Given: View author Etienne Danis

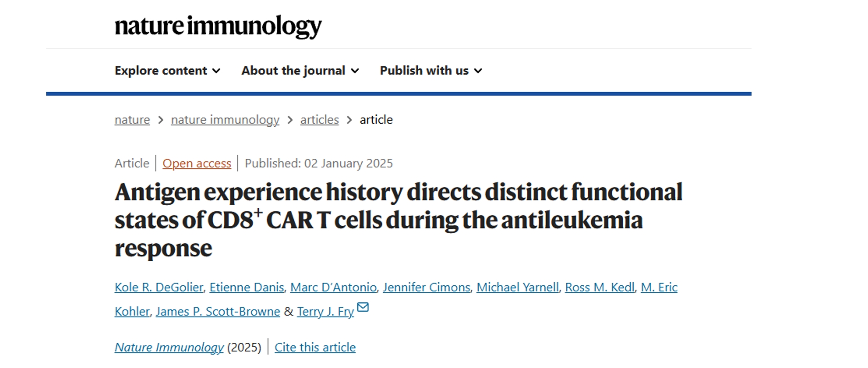Looking at the screenshot, I should point(247,287).
